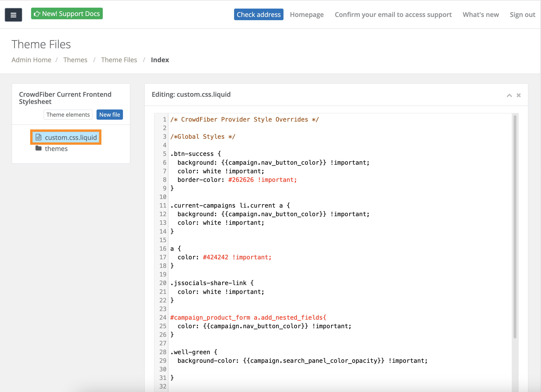Click the themes folder icon
The width and height of the screenshot is (541, 392).
point(39,148)
